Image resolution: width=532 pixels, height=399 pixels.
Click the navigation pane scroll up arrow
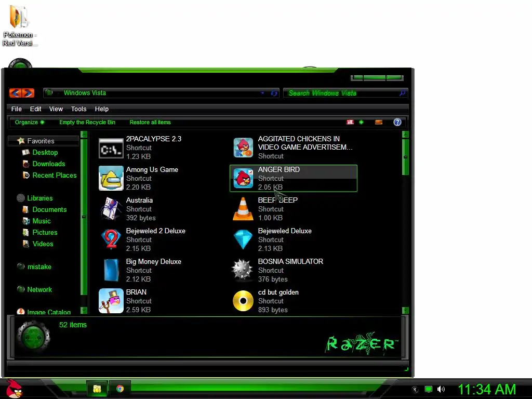pos(84,135)
